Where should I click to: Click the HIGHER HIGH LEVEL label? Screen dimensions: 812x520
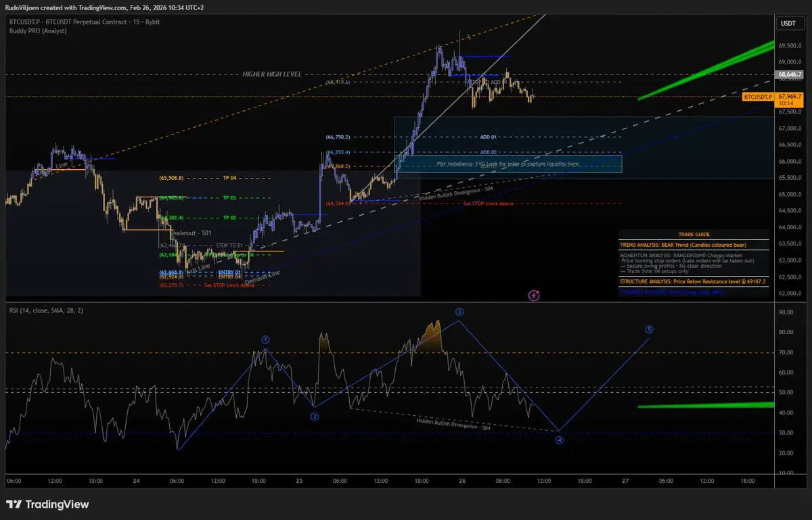pos(272,74)
